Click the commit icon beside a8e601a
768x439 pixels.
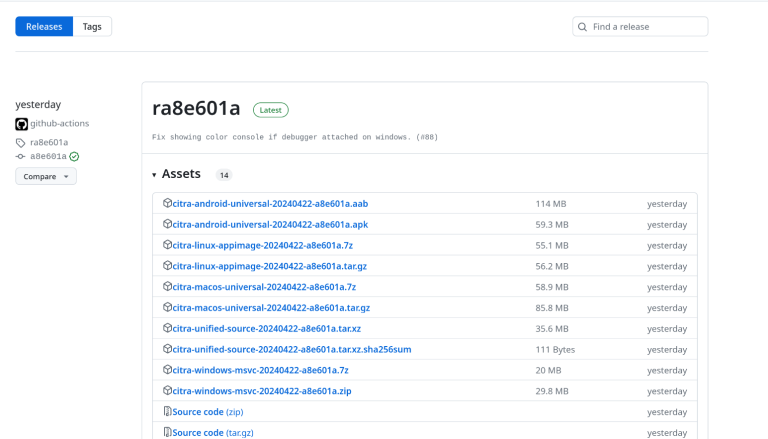[x=21, y=156]
